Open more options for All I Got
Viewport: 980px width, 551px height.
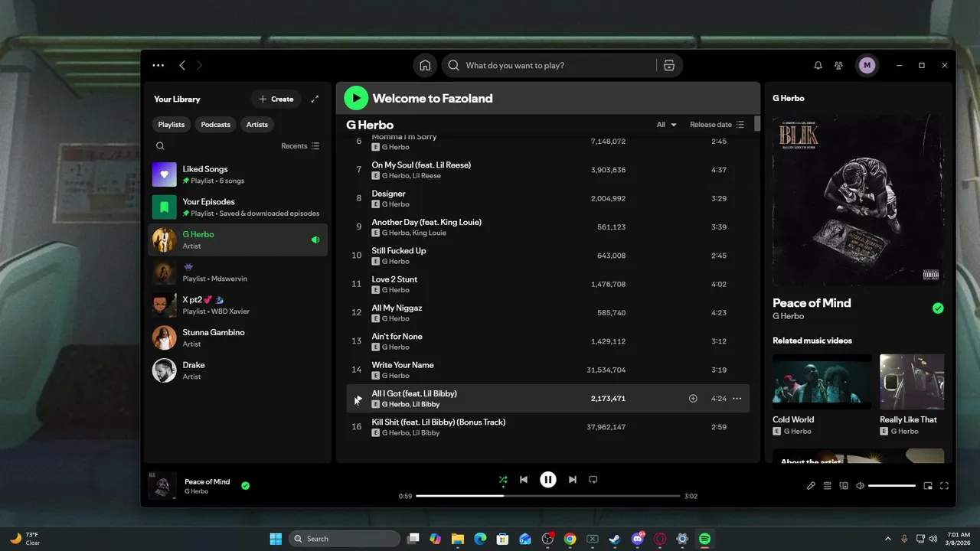(737, 399)
